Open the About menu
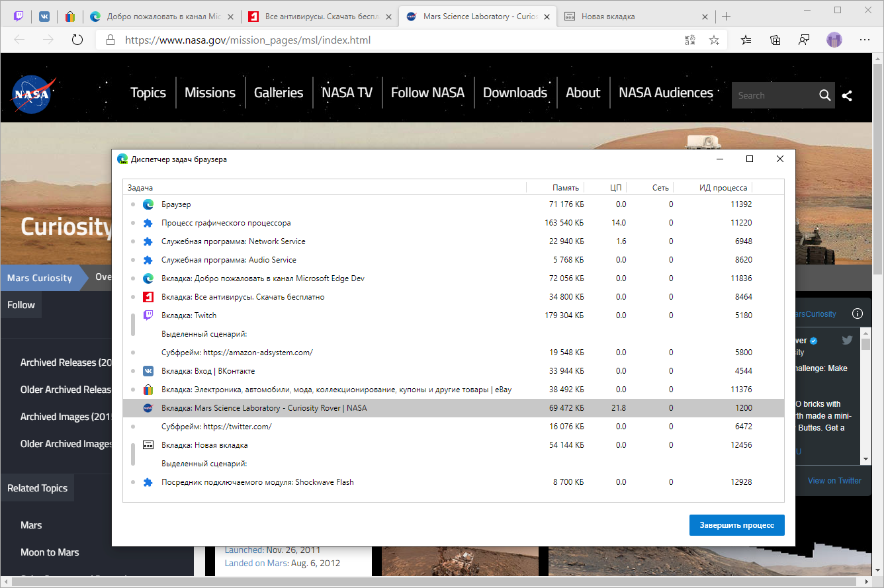Viewport: 884px width, 588px height. [583, 93]
